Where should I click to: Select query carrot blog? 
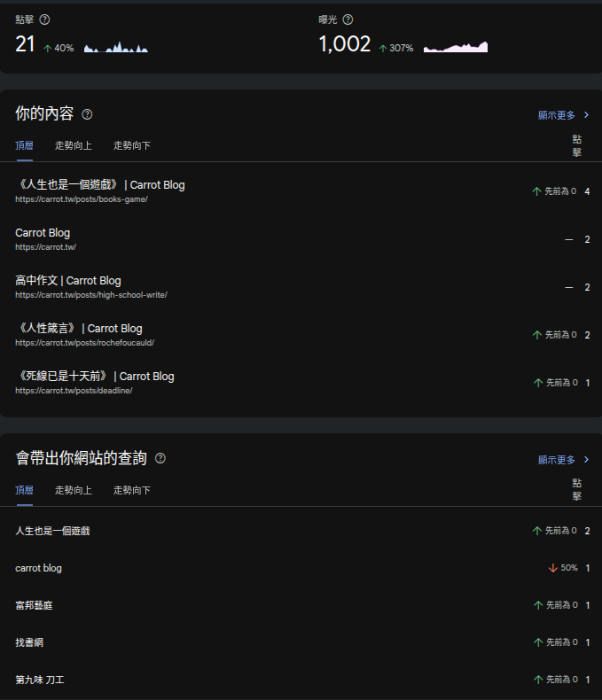tap(38, 568)
